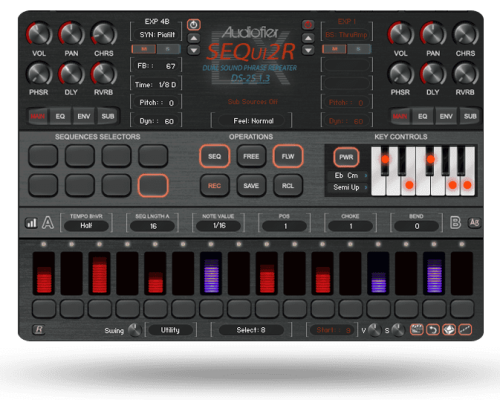Toggle the FLW follow mode
The height and width of the screenshot is (400, 500).
click(x=288, y=156)
